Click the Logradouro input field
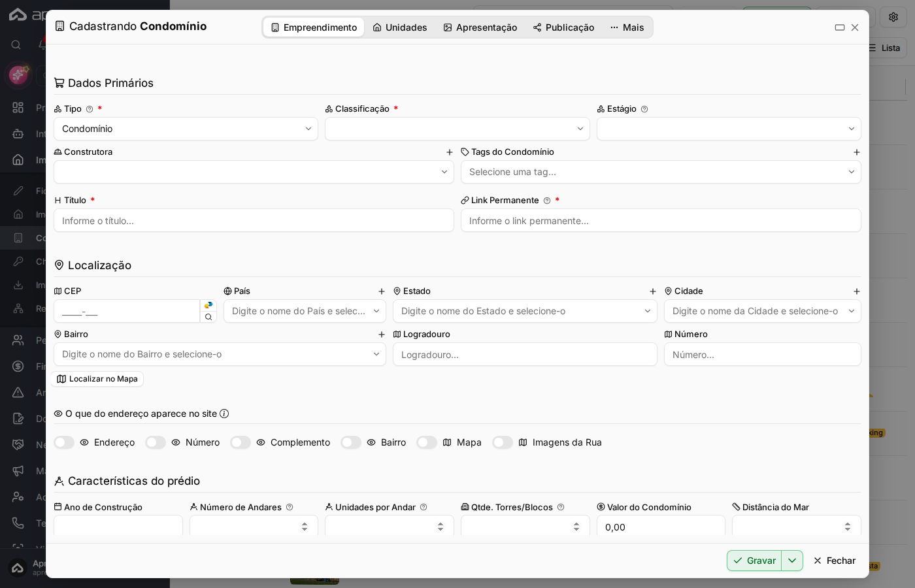Viewport: 915px width, 588px height. 525,354
